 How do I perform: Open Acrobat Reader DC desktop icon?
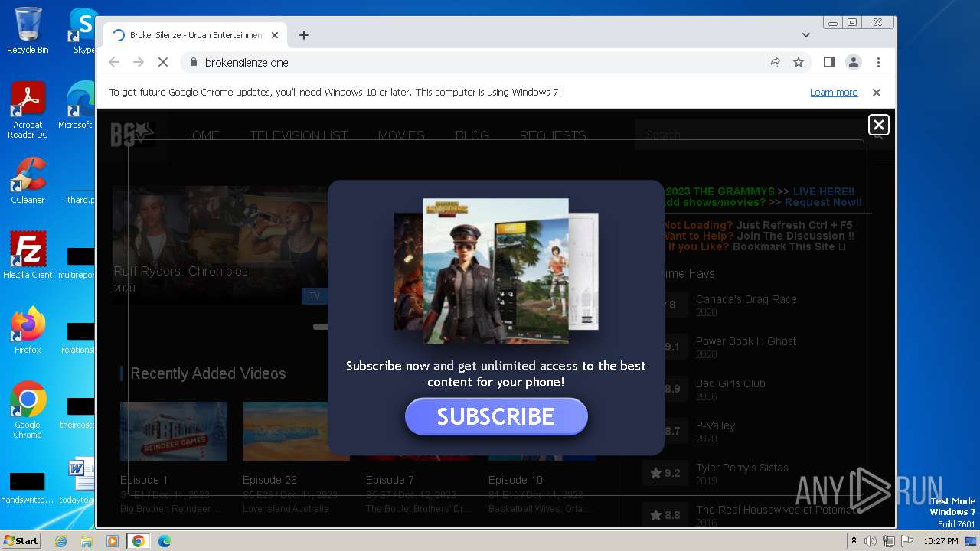coord(28,111)
